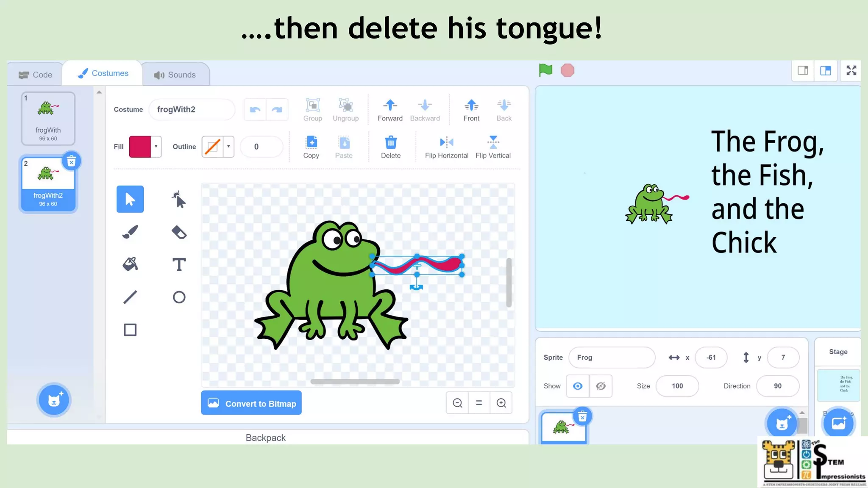
Task: Select the Rectangle tool
Action: coord(130,330)
